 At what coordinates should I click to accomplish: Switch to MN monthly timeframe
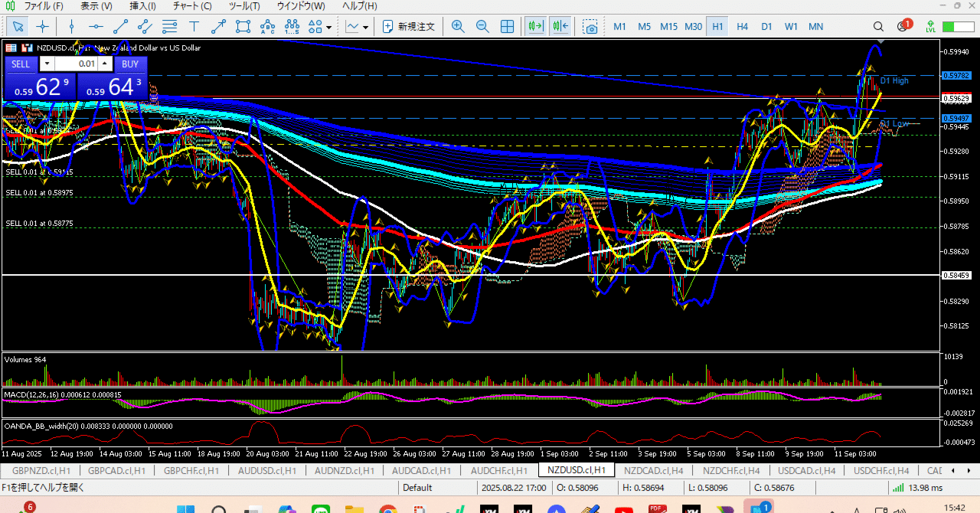(x=815, y=26)
